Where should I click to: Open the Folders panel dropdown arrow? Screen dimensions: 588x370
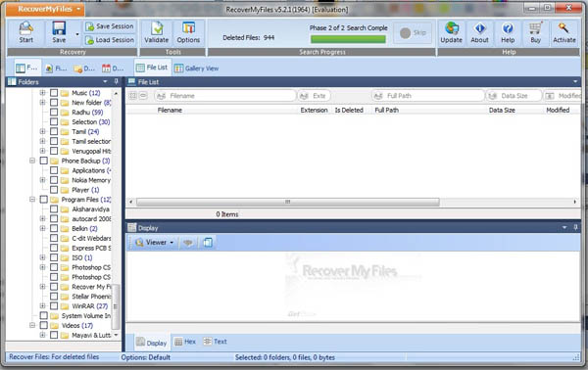(x=105, y=81)
